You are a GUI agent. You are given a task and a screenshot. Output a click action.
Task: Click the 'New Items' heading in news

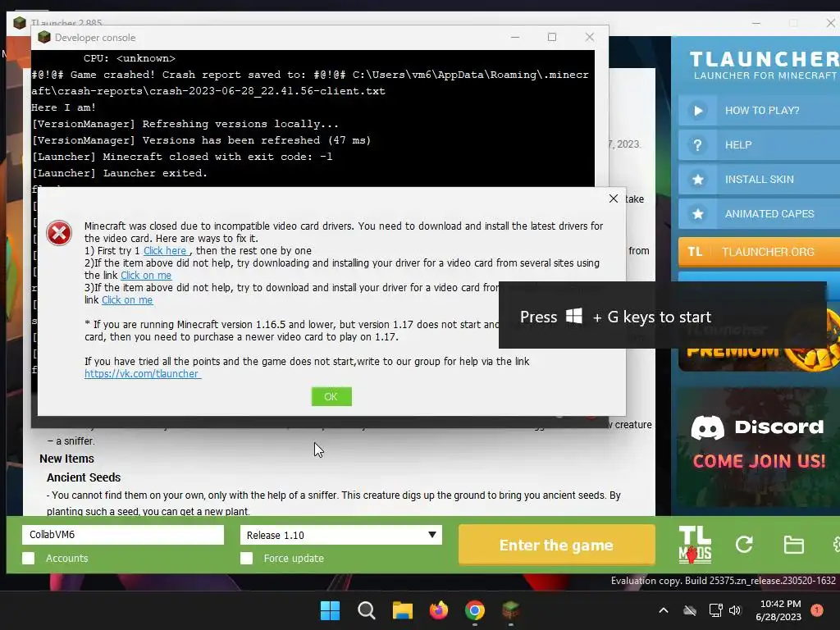point(66,459)
